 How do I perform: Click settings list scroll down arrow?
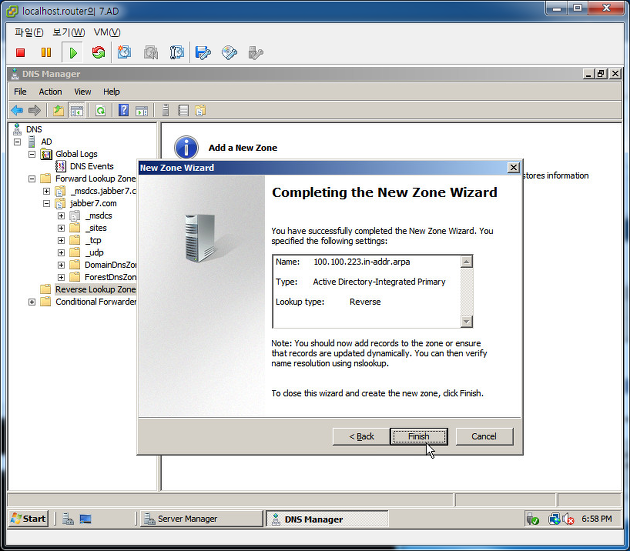pyautogui.click(x=466, y=321)
